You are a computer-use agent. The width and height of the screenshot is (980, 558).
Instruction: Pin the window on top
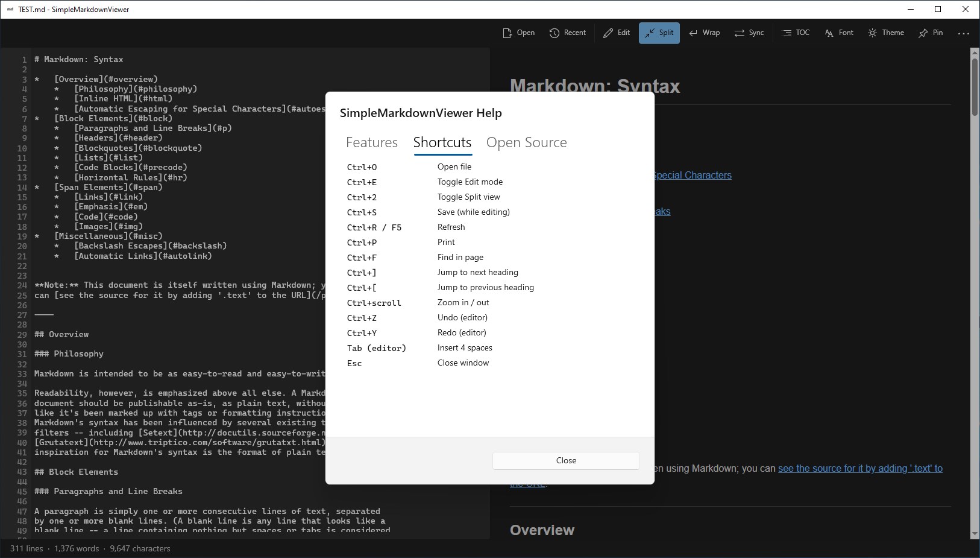[931, 33]
